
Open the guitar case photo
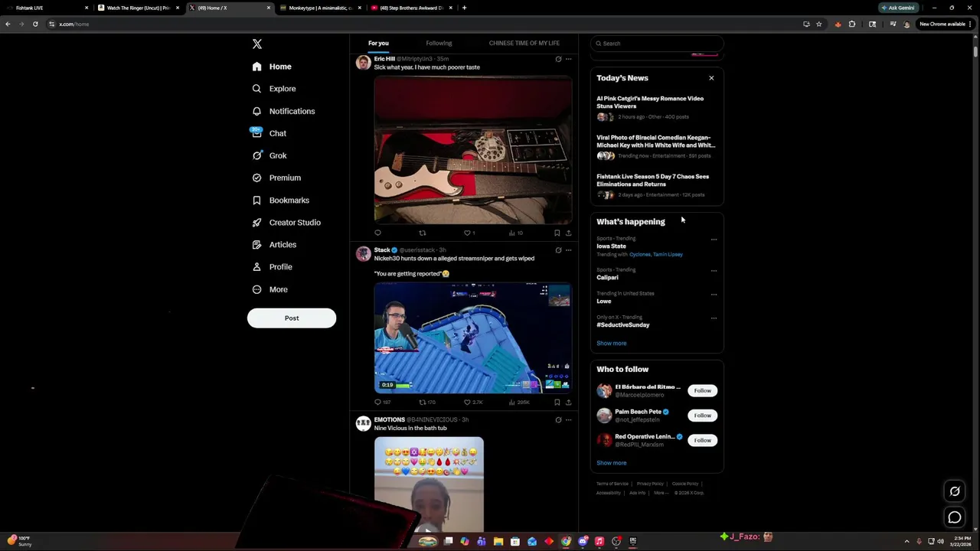[x=473, y=150]
